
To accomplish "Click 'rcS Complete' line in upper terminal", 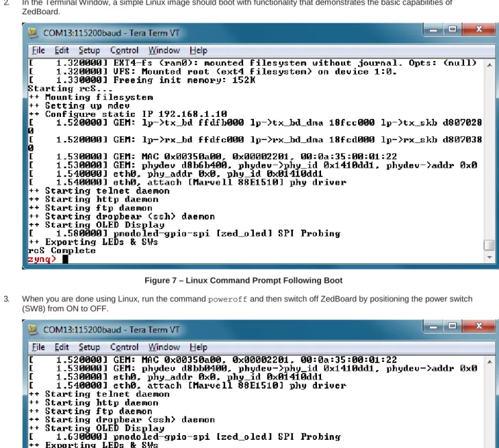I will click(62, 250).
